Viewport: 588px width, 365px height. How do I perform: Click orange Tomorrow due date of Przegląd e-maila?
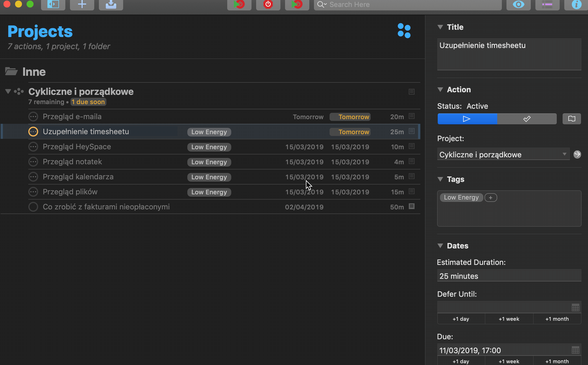coord(350,117)
